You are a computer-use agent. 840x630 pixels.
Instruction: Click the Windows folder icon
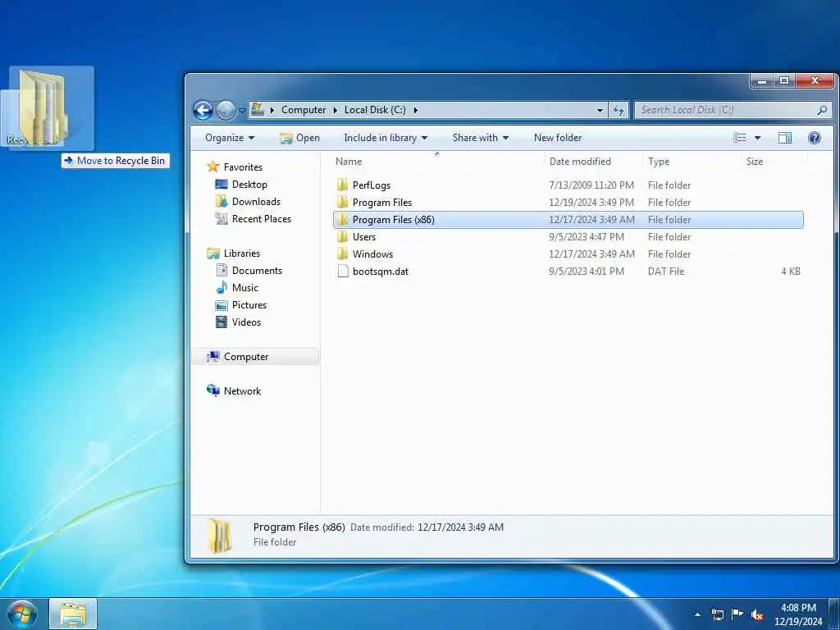coord(342,254)
